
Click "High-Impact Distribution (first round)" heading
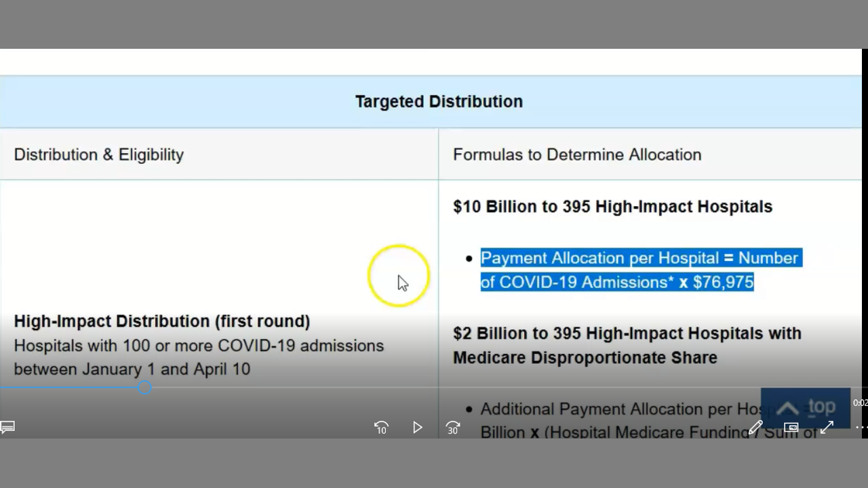[x=161, y=321]
